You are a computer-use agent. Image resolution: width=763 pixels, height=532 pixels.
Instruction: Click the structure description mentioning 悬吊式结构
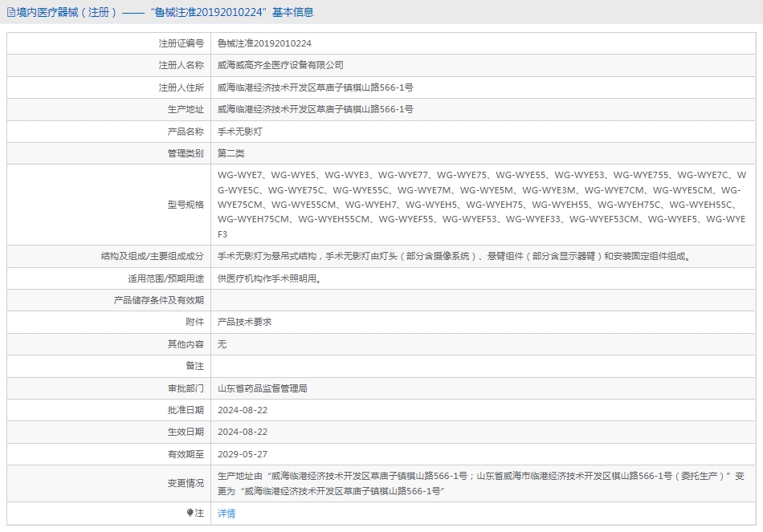(454, 256)
